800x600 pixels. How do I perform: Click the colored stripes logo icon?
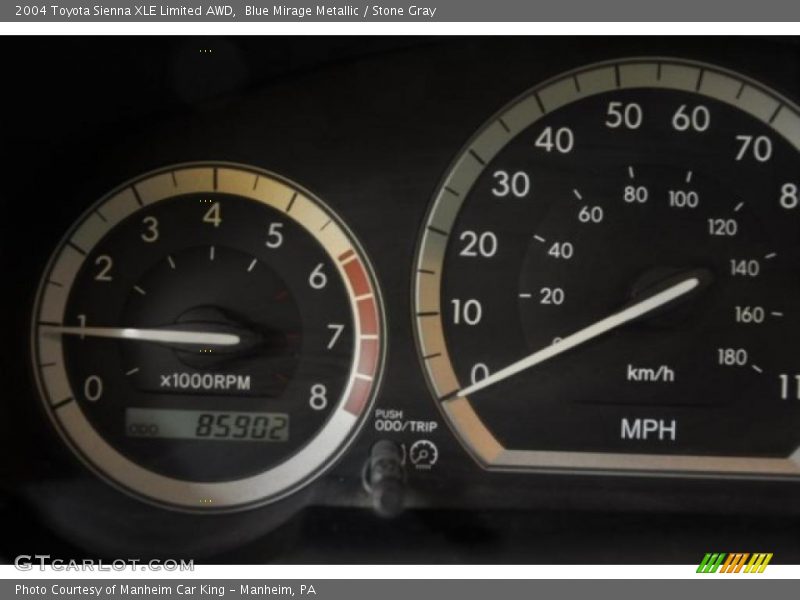[735, 563]
